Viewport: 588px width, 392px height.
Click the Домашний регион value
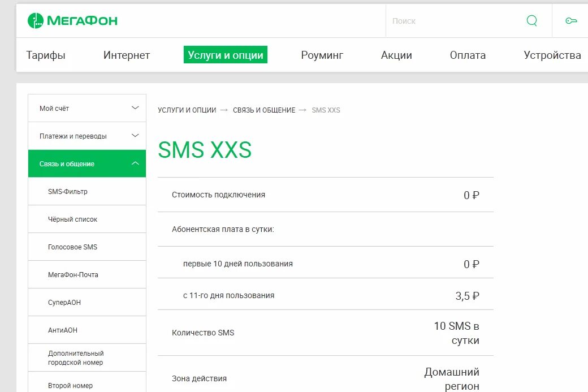coord(452,379)
